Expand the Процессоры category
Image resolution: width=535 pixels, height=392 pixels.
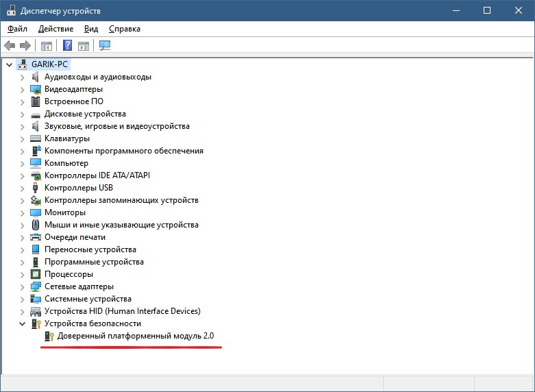click(22, 274)
